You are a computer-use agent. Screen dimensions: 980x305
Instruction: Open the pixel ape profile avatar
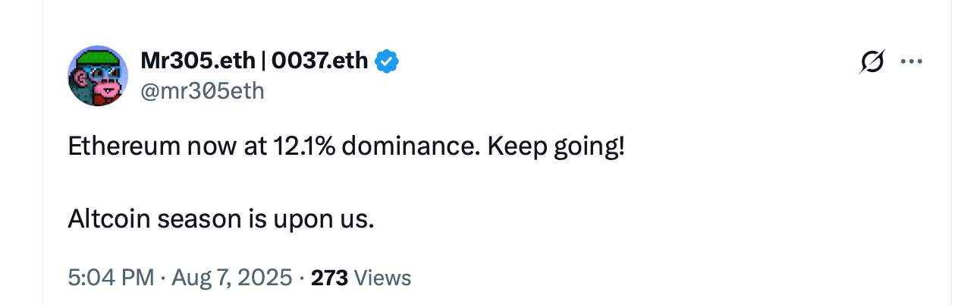97,75
